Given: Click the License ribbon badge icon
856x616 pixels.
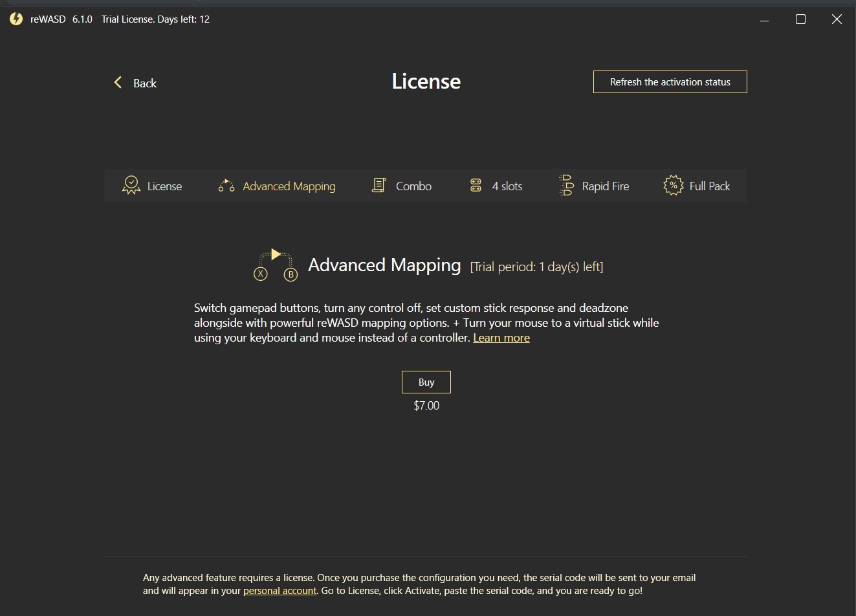Looking at the screenshot, I should click(x=131, y=186).
